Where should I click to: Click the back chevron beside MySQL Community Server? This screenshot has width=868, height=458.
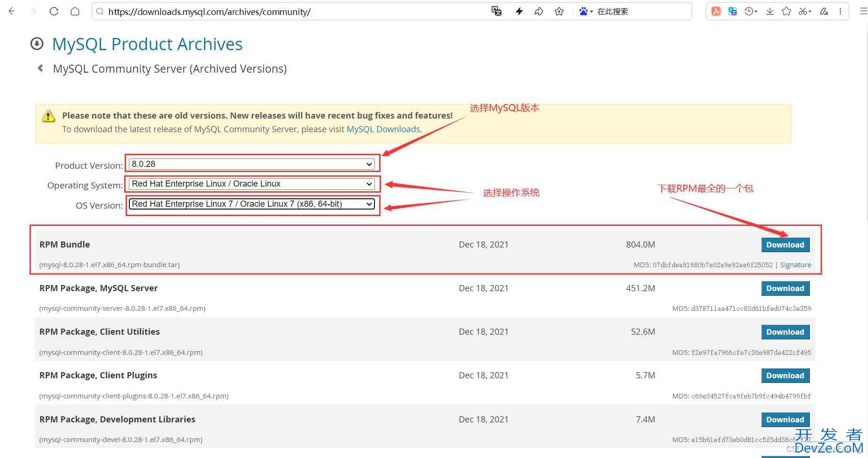click(40, 68)
